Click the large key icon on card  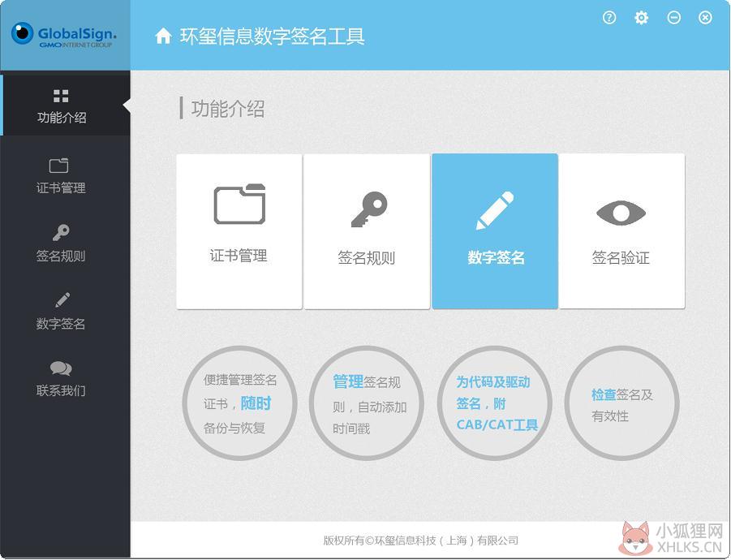(x=369, y=209)
